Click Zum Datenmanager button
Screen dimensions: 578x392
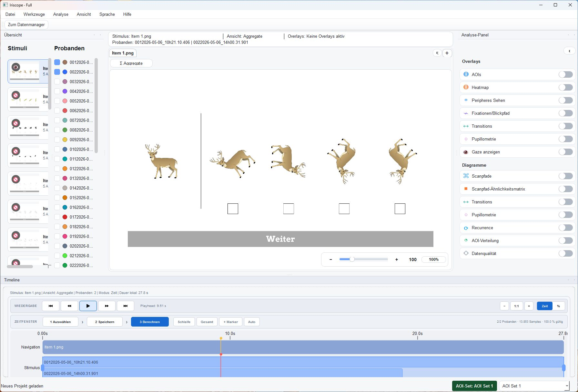[26, 24]
